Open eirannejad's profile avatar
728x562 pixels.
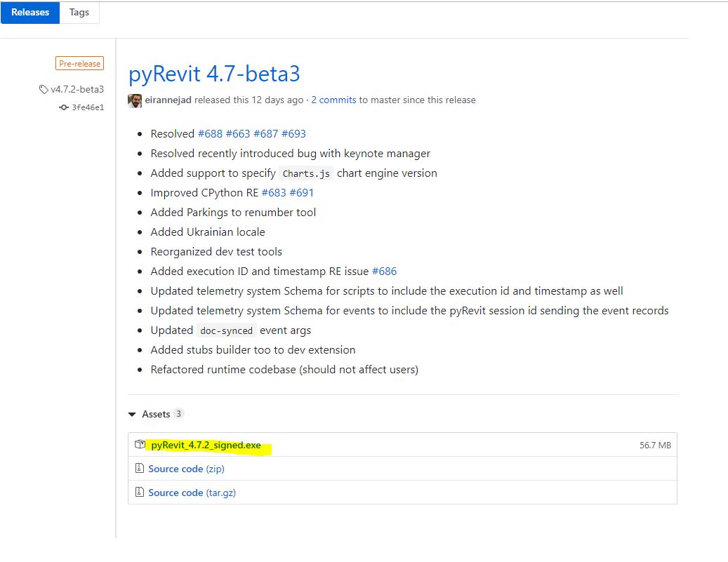point(134,100)
